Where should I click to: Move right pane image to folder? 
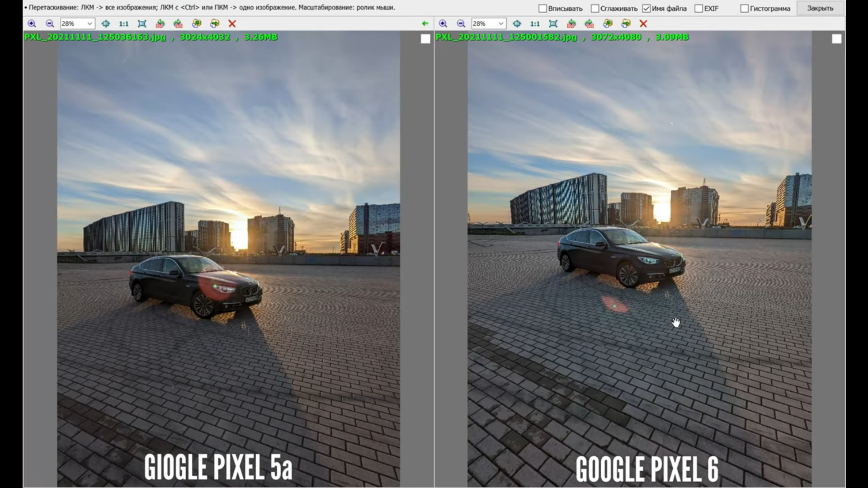coord(626,23)
